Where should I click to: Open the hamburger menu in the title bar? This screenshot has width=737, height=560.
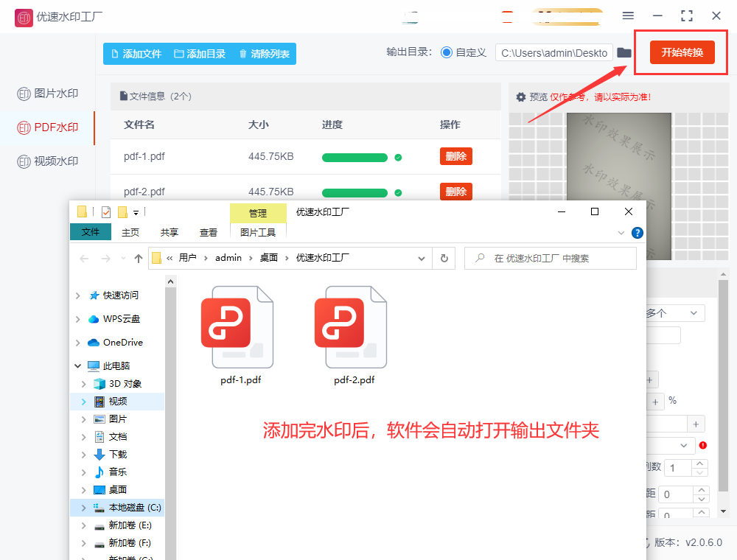[x=628, y=16]
